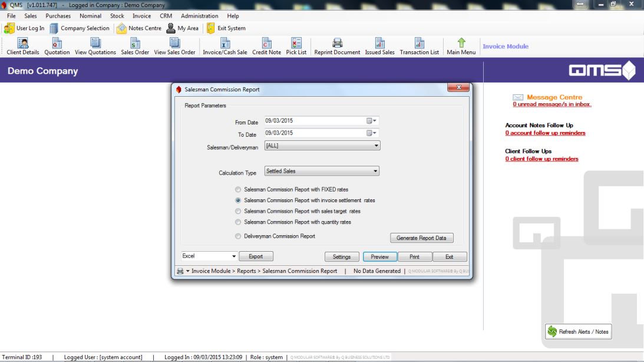Viewport: 644px width, 362px height.
Task: Select Commission Report with FIXED rates
Action: point(238,190)
